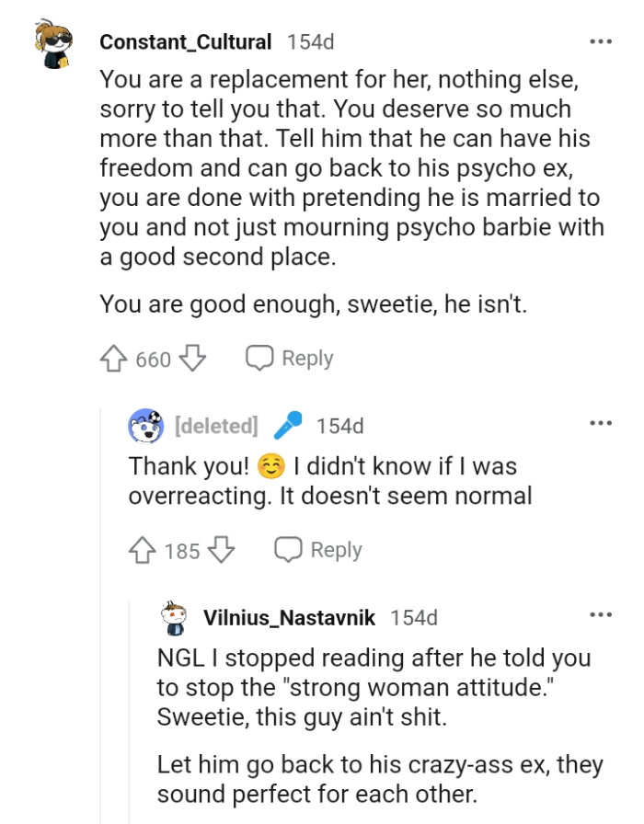Open overflow menu on Constant_Cultural's comment
This screenshot has height=824, width=644.
(602, 41)
